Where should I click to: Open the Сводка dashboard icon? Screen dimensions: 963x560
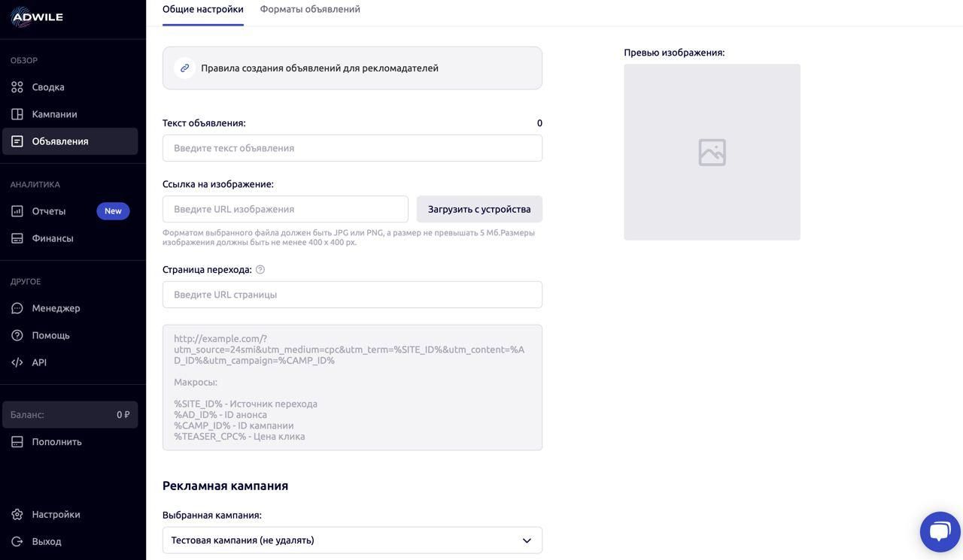(17, 87)
